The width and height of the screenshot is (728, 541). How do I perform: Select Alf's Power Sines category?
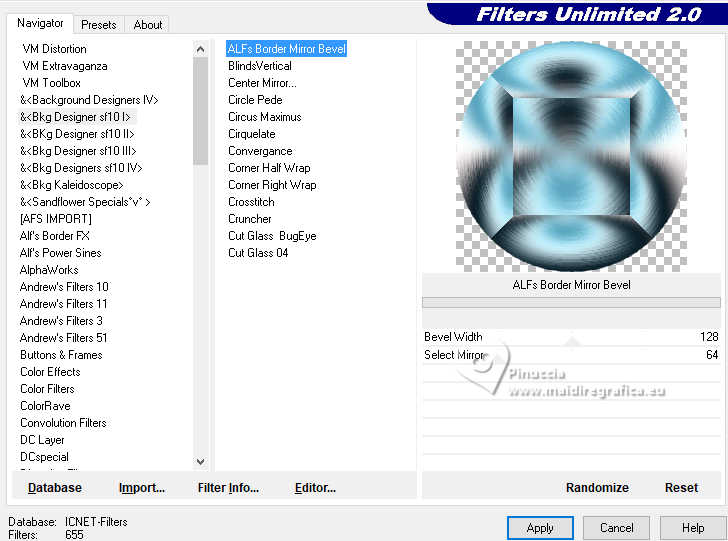(60, 253)
